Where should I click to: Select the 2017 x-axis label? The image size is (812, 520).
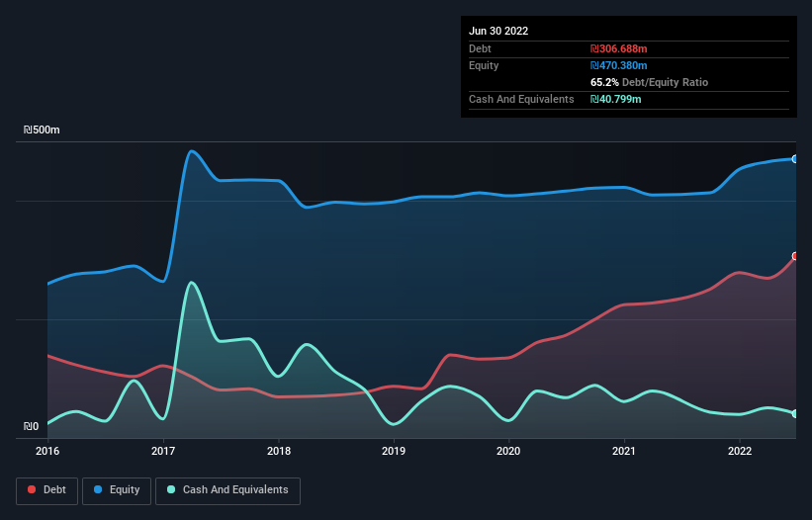(x=163, y=451)
